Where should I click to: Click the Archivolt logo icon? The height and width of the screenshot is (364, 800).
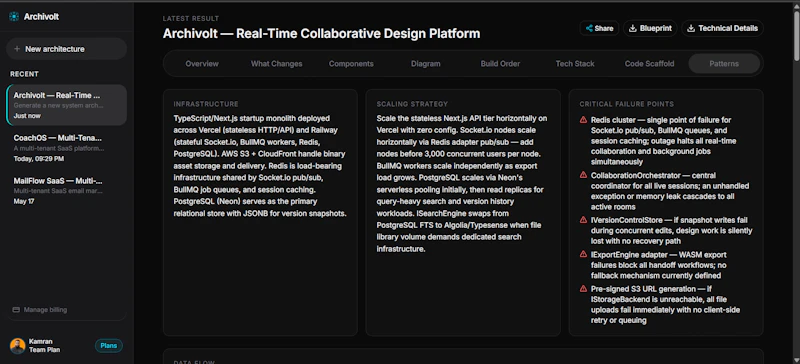tap(14, 16)
